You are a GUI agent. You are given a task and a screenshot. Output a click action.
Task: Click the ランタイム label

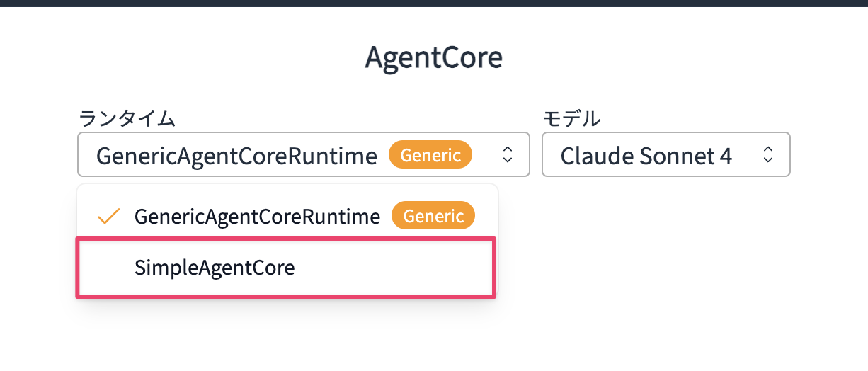127,118
